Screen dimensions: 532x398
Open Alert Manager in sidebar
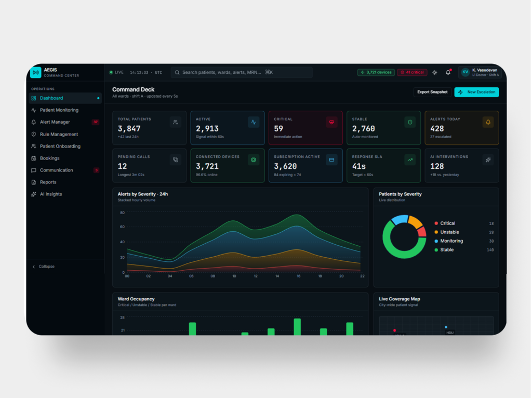point(65,122)
